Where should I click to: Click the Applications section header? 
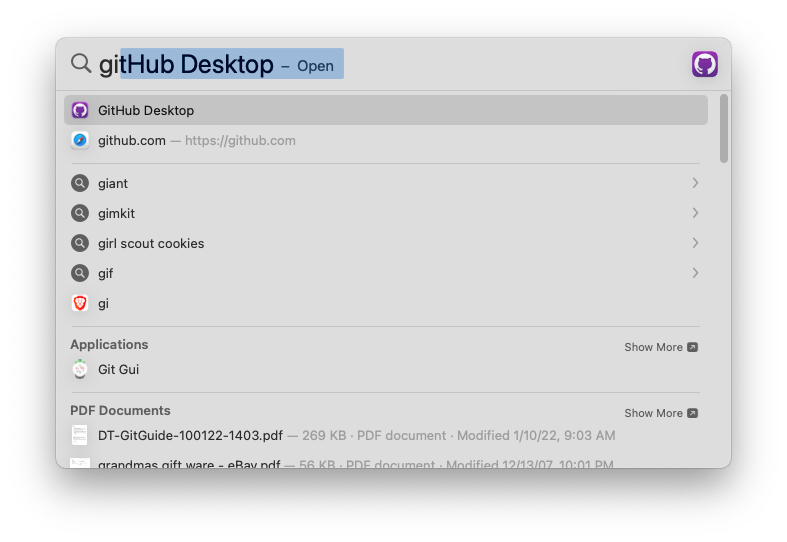click(x=109, y=344)
